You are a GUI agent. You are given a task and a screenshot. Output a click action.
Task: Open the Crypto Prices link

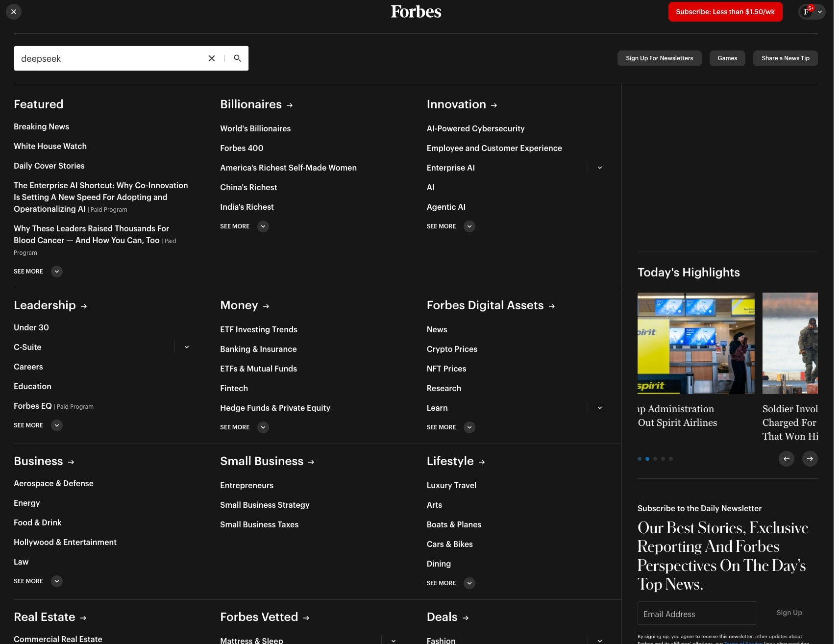point(452,349)
